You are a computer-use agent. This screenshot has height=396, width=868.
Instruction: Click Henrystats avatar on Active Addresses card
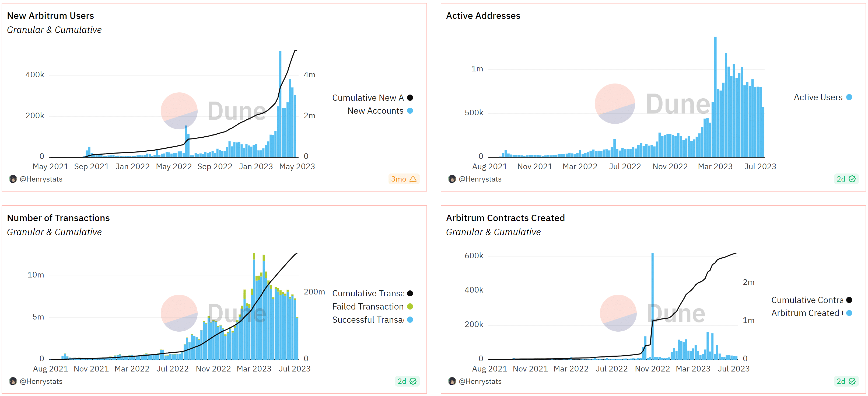452,179
